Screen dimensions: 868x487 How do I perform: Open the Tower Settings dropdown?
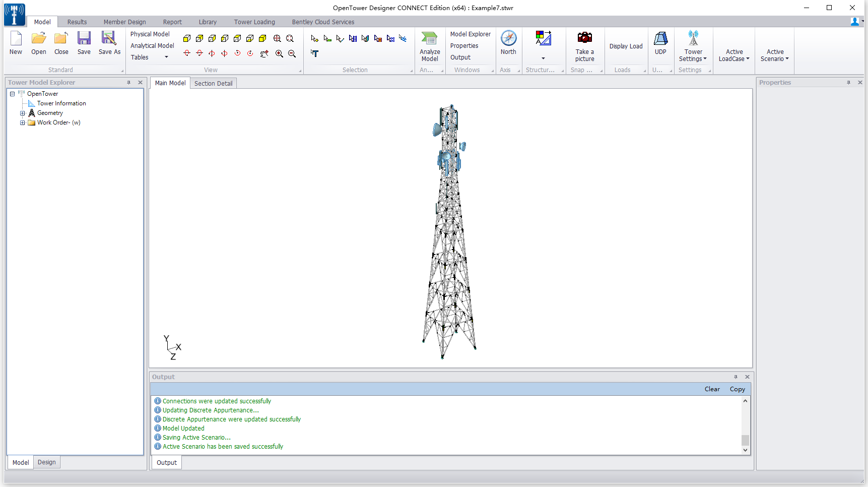click(693, 55)
